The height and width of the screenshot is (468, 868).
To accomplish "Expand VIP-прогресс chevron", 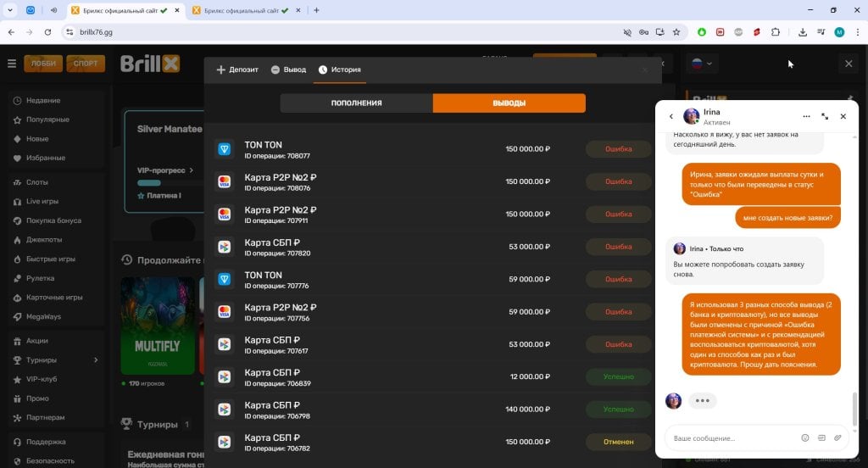I will pos(191,170).
